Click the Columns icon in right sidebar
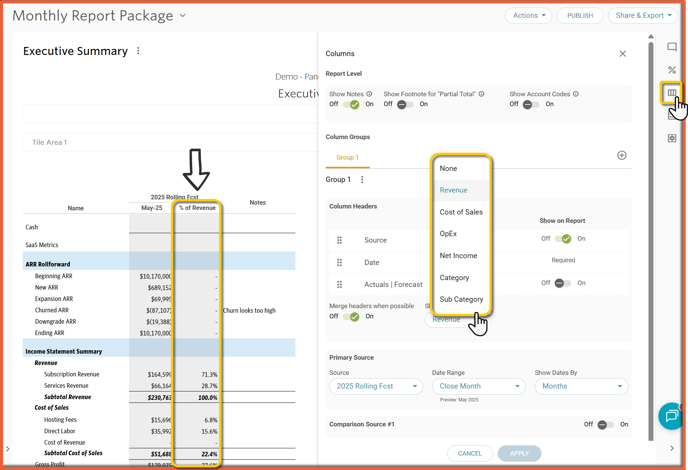The width and height of the screenshot is (688, 470). tap(672, 93)
